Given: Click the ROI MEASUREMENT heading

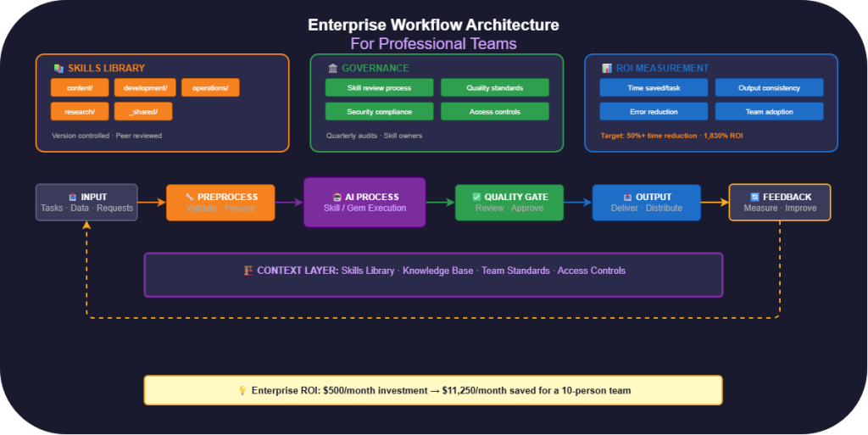Looking at the screenshot, I should [662, 69].
